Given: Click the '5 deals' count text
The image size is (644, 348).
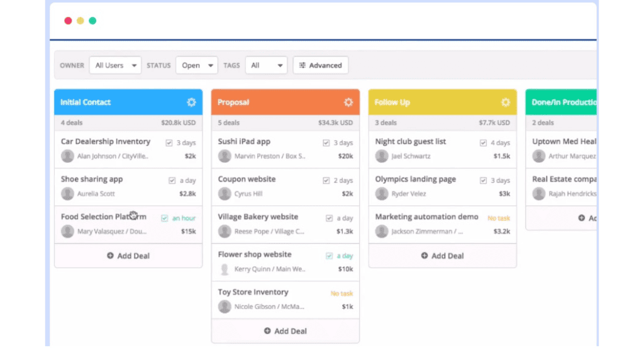Looking at the screenshot, I should (x=229, y=122).
